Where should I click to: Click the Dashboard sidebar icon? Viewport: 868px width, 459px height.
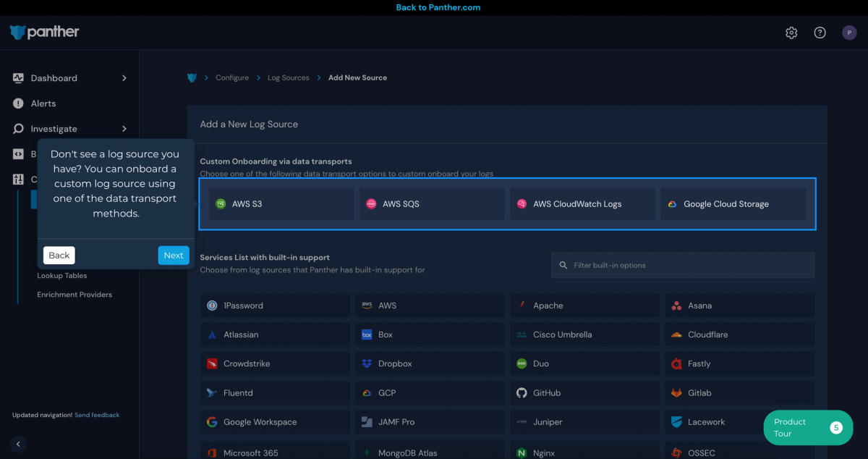pyautogui.click(x=18, y=78)
